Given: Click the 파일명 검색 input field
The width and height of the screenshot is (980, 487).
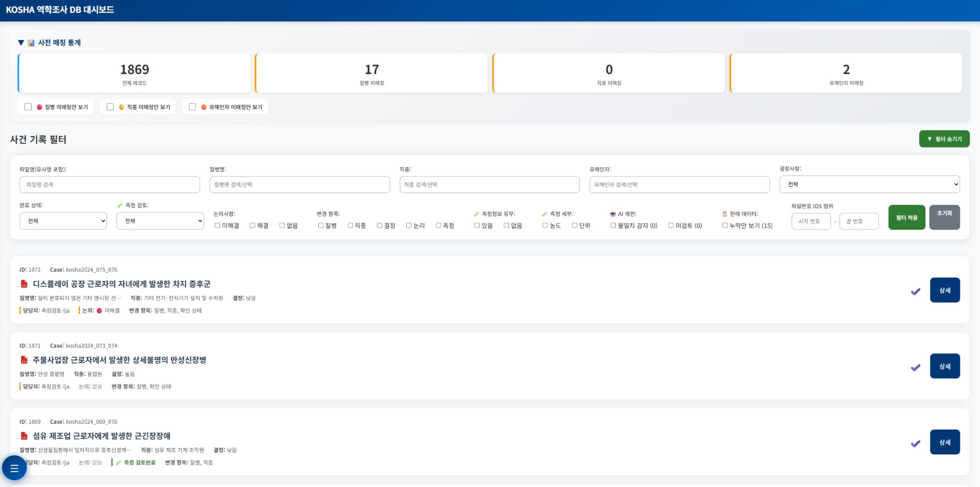Looking at the screenshot, I should click(x=110, y=185).
